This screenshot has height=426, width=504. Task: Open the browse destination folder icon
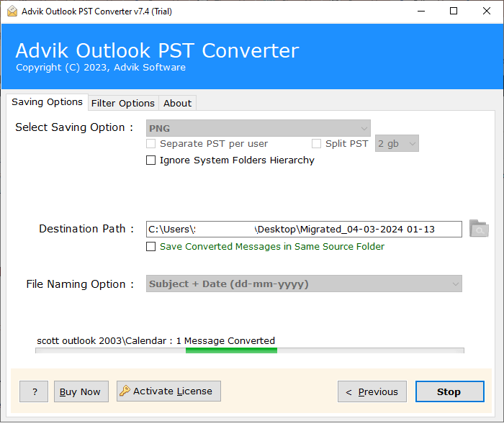(x=479, y=228)
